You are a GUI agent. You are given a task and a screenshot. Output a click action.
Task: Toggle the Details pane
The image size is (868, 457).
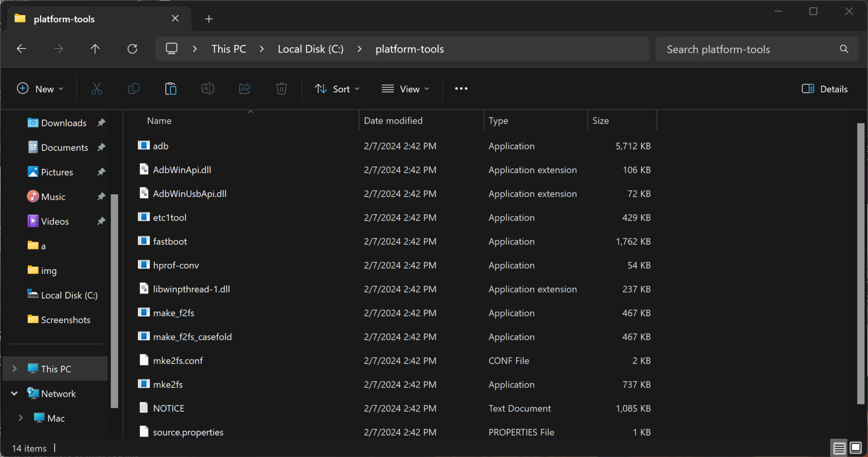point(825,89)
